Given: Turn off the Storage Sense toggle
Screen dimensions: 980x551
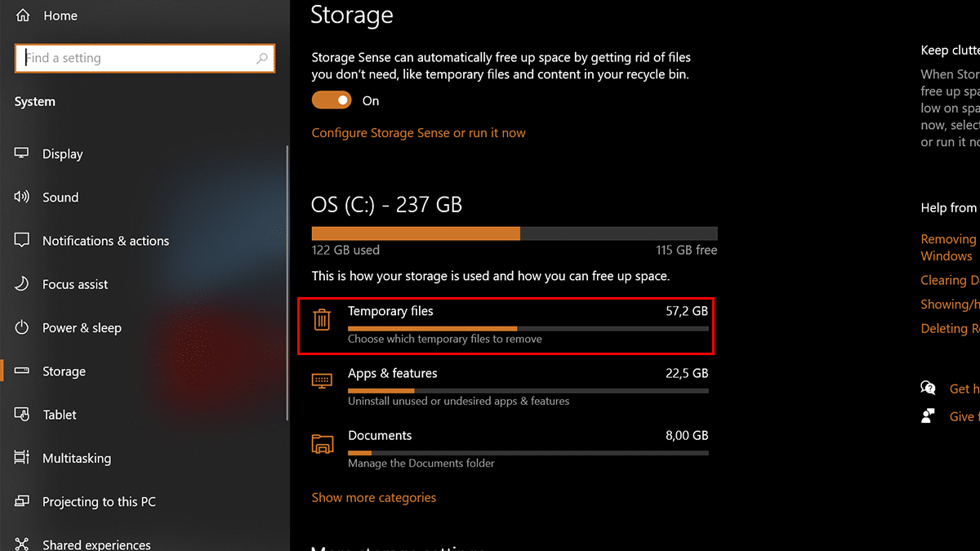Looking at the screenshot, I should click(x=331, y=100).
